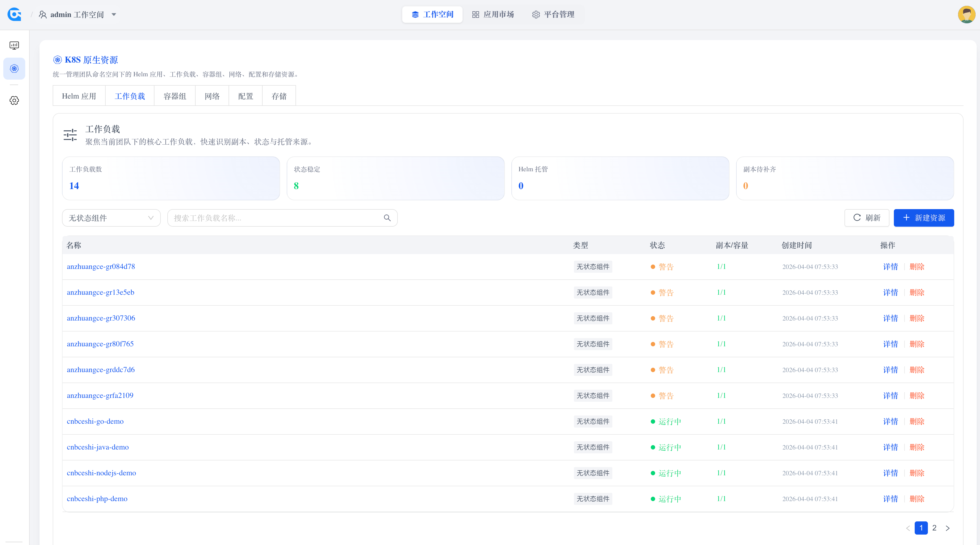Click the platform logo in top-left corner
This screenshot has width=980, height=545.
pos(14,15)
